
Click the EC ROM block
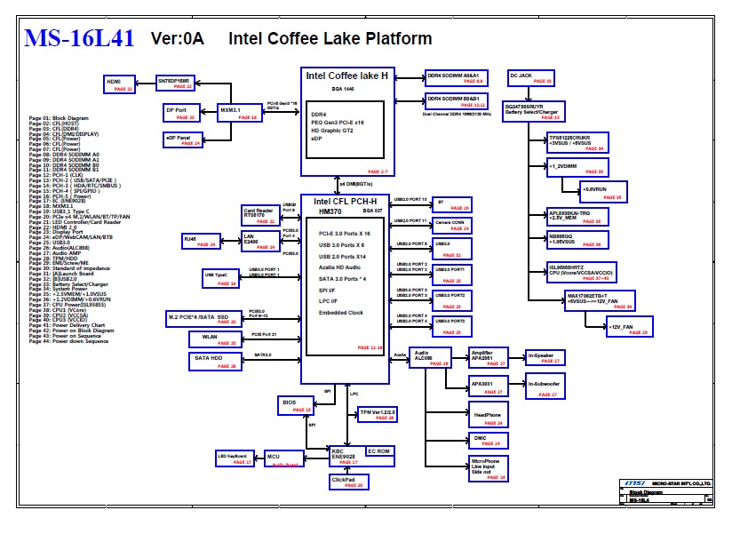click(379, 451)
